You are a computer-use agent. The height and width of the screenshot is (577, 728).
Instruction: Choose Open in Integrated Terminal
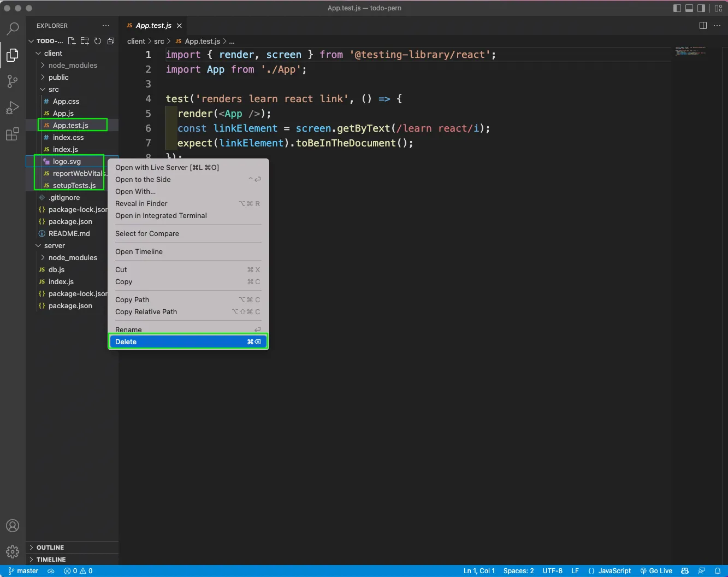click(188, 215)
